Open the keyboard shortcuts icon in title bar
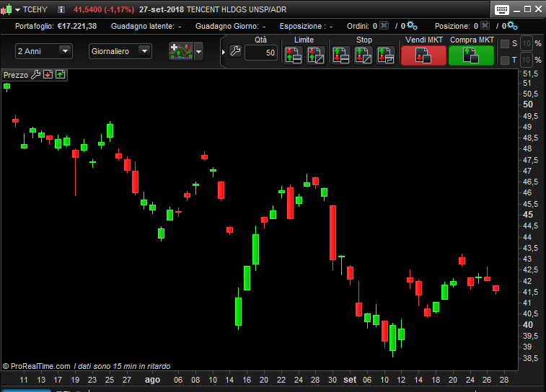This screenshot has width=546, height=392. (x=502, y=10)
